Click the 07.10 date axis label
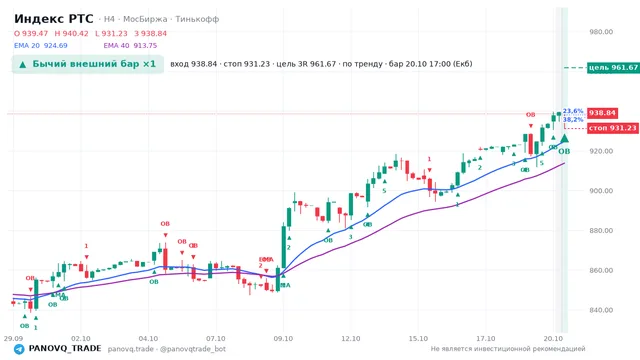The image size is (640, 360). tap(216, 338)
